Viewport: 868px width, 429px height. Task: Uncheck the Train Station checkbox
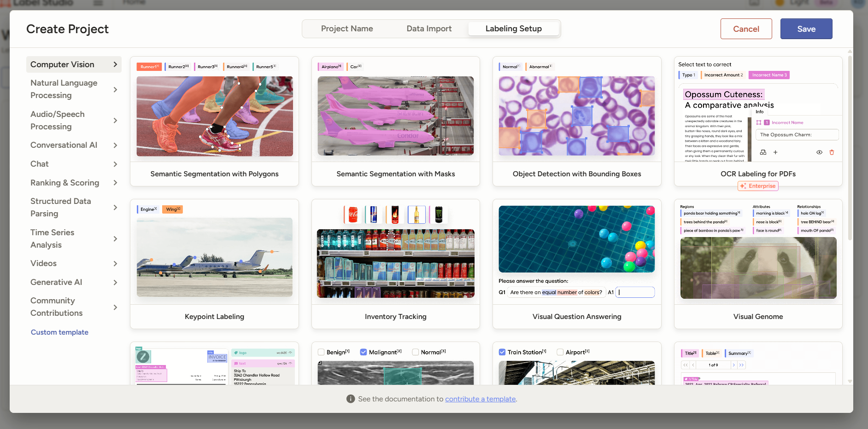(502, 352)
